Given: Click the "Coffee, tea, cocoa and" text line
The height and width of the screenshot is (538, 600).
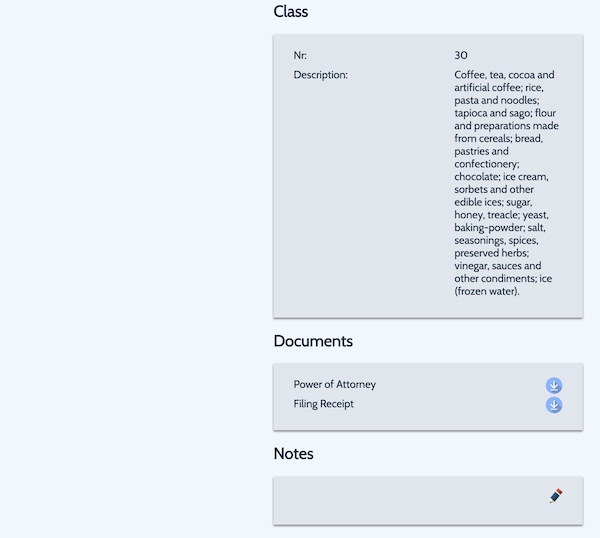Looking at the screenshot, I should coord(504,75).
